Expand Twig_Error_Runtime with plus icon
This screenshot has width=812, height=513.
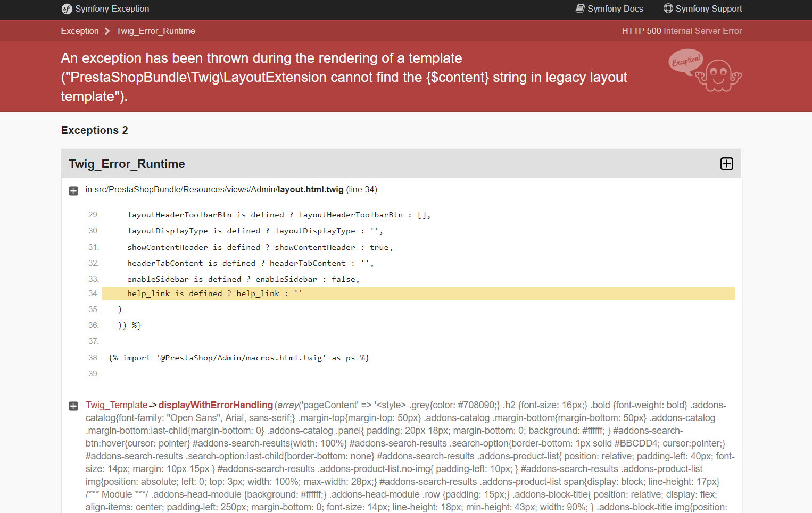(726, 164)
